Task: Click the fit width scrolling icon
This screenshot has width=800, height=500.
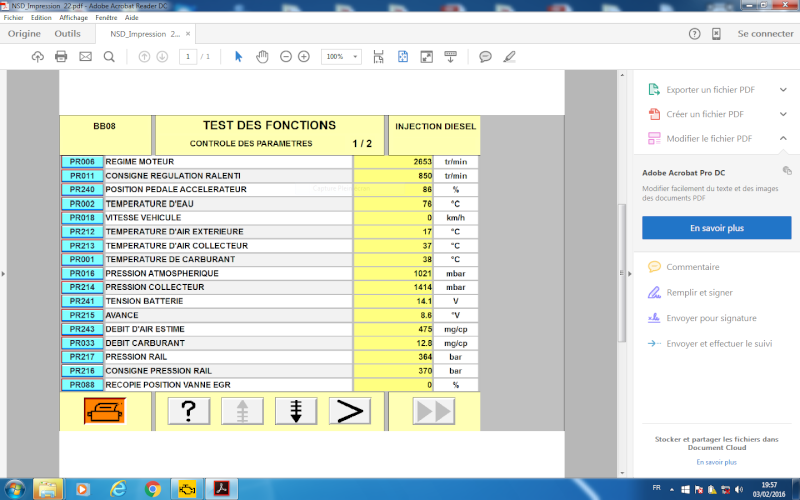Action: point(379,57)
